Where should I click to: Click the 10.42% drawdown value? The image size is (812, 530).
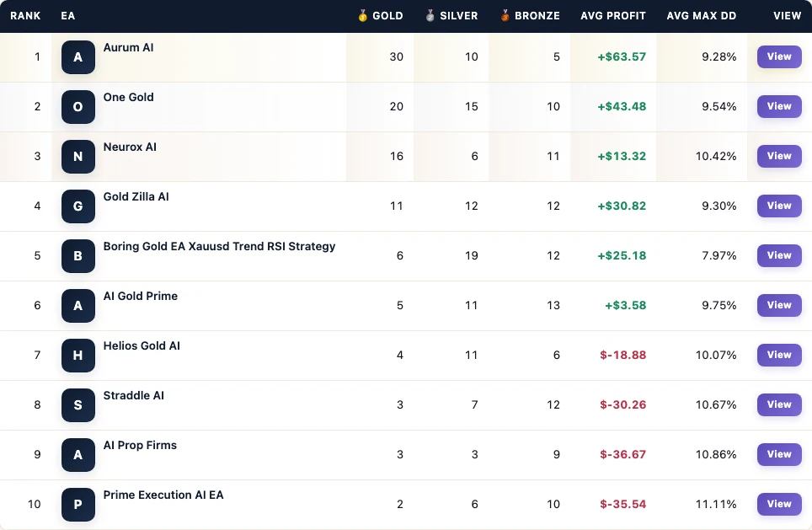716,157
